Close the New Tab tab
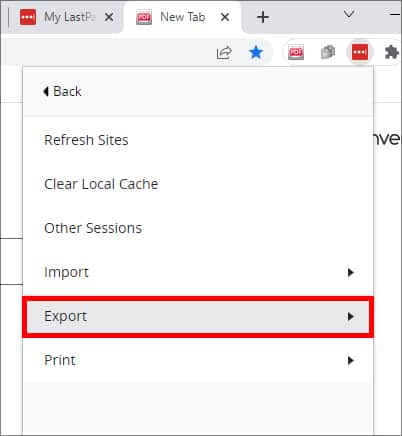402x436 pixels. 225,17
